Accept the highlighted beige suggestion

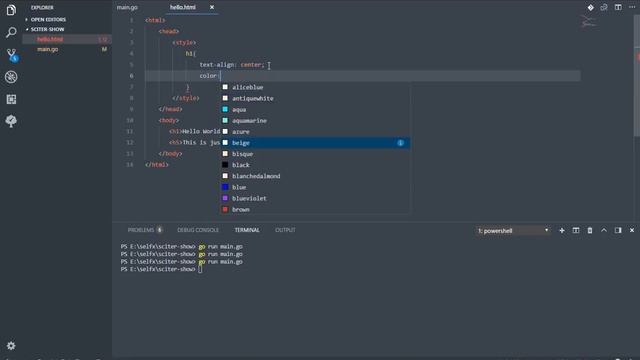click(x=315, y=143)
